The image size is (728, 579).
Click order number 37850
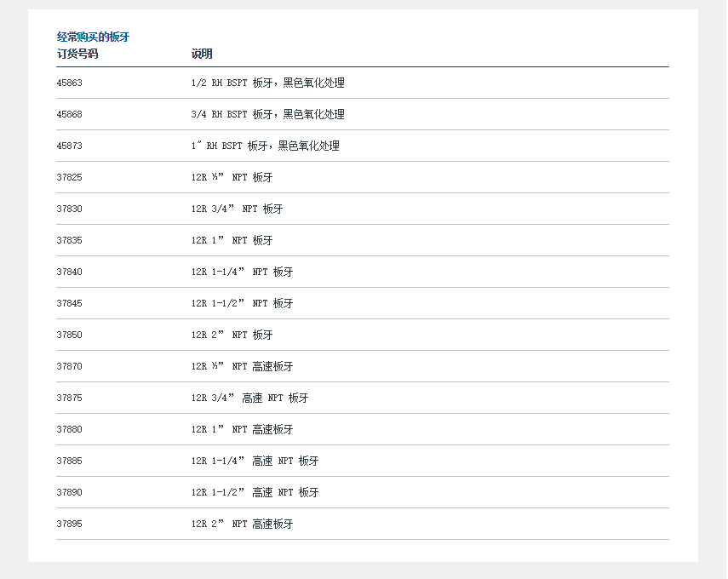tap(70, 335)
